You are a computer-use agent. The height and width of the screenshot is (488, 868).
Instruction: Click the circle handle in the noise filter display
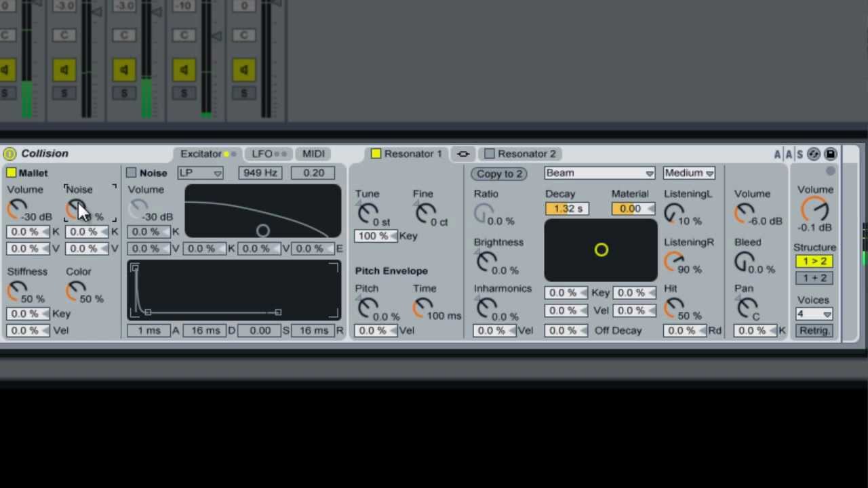tap(262, 231)
